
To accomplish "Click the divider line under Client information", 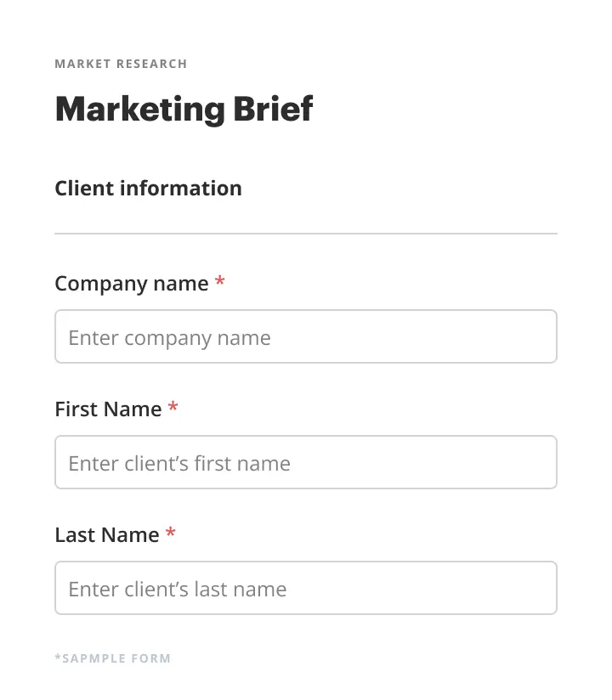I will (306, 233).
